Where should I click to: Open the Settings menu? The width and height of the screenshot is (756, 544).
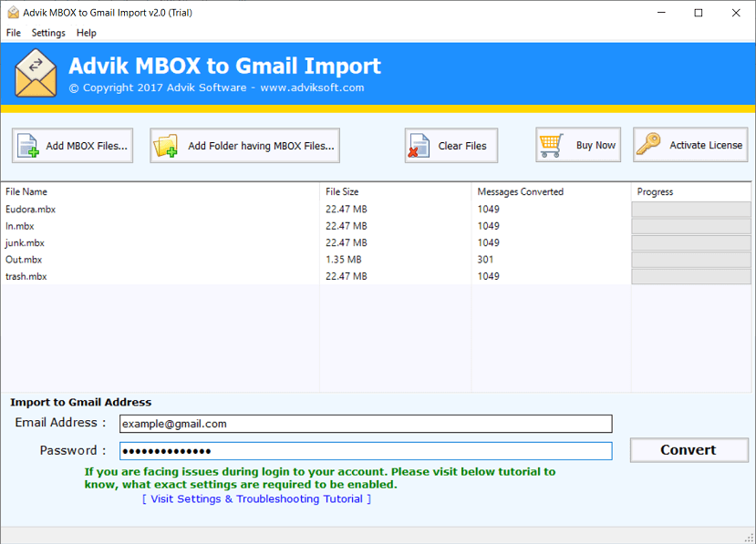click(x=48, y=33)
